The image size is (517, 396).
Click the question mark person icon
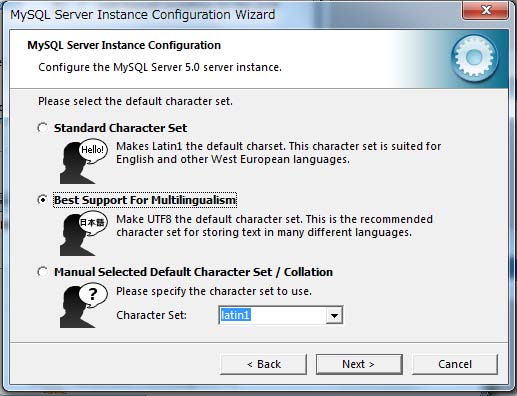[x=83, y=306]
